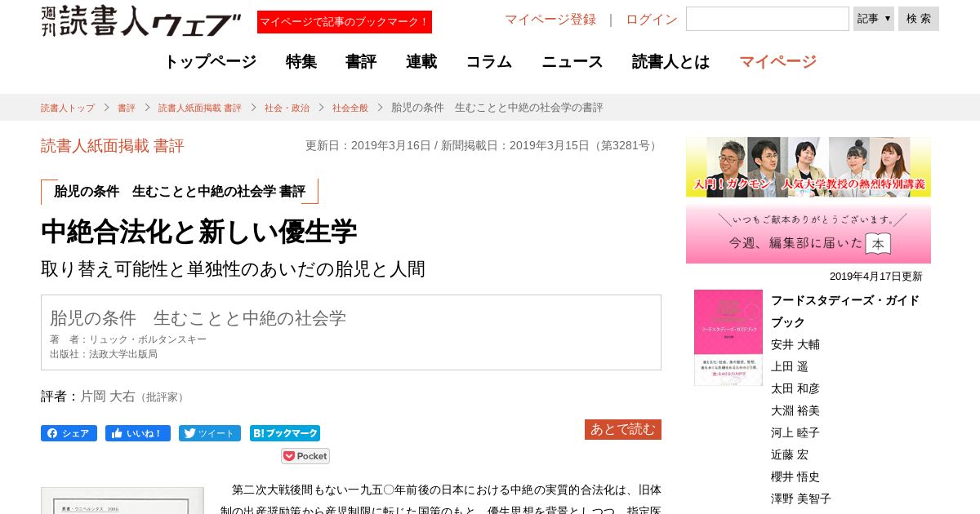Click author 大淵 裕美 in sidebar
980x514 pixels.
click(x=795, y=410)
